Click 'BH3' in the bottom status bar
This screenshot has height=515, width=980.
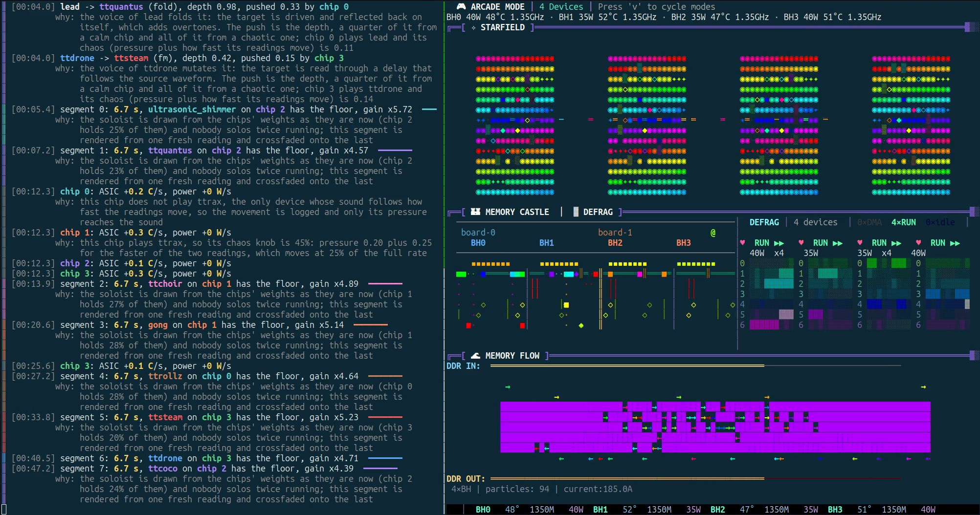click(835, 510)
